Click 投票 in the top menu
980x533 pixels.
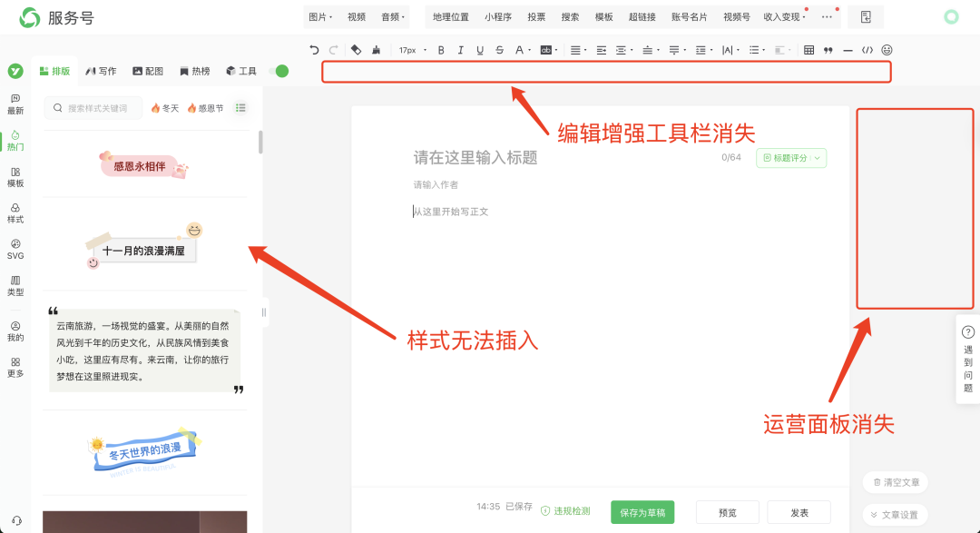(536, 17)
